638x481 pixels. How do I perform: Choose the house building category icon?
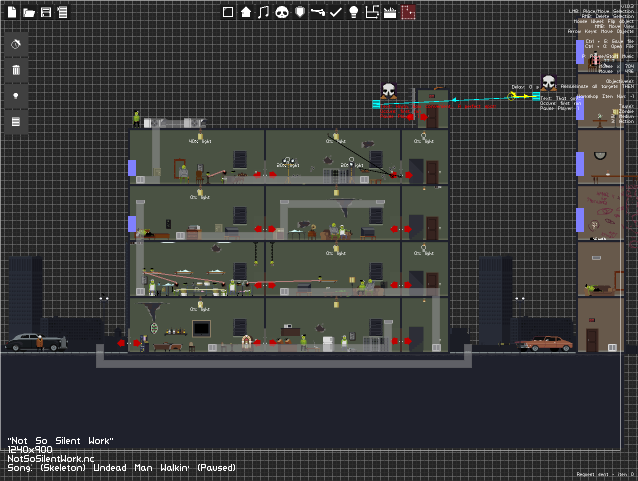(x=246, y=12)
